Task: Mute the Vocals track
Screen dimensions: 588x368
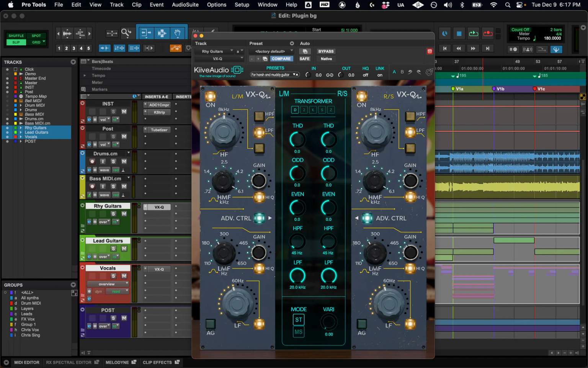Action: click(124, 276)
